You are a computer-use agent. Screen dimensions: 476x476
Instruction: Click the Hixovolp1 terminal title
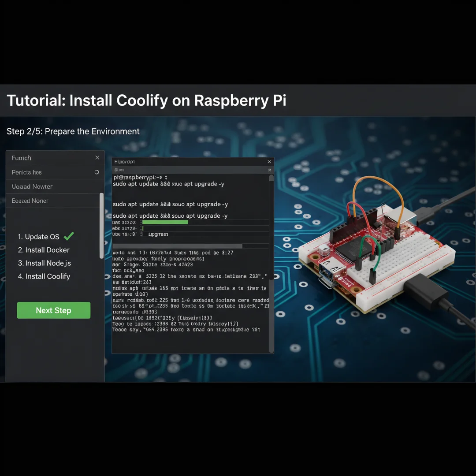pyautogui.click(x=124, y=161)
